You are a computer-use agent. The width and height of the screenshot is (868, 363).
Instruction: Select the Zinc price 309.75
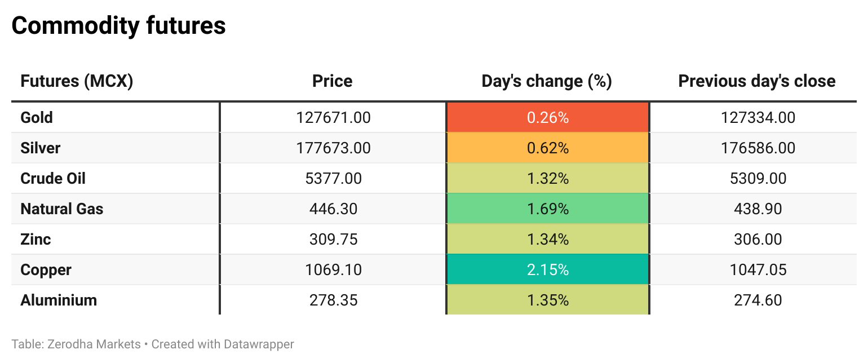pyautogui.click(x=333, y=240)
